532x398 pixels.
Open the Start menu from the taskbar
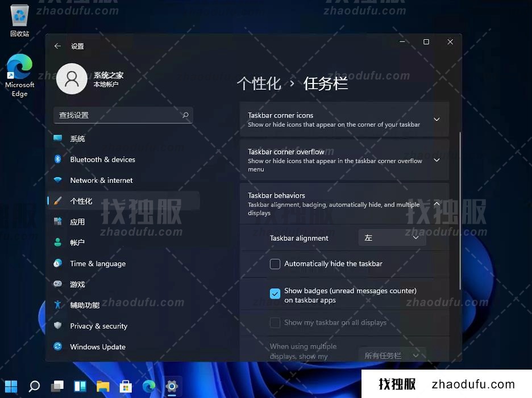click(11, 386)
